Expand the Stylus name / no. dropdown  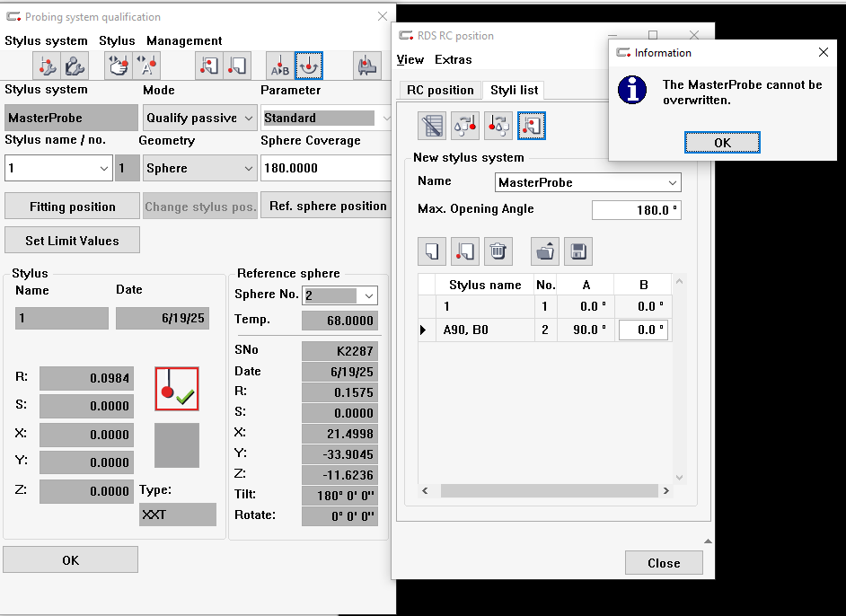[x=104, y=168]
